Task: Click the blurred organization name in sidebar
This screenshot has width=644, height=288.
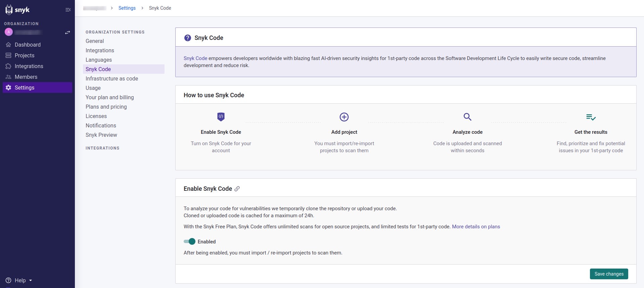Action: pyautogui.click(x=28, y=32)
